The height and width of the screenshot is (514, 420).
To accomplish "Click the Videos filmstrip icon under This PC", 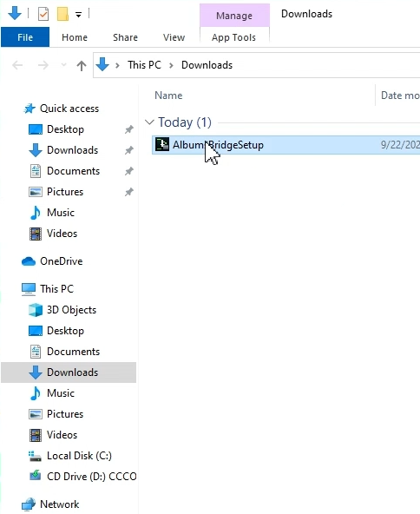I will point(36,435).
